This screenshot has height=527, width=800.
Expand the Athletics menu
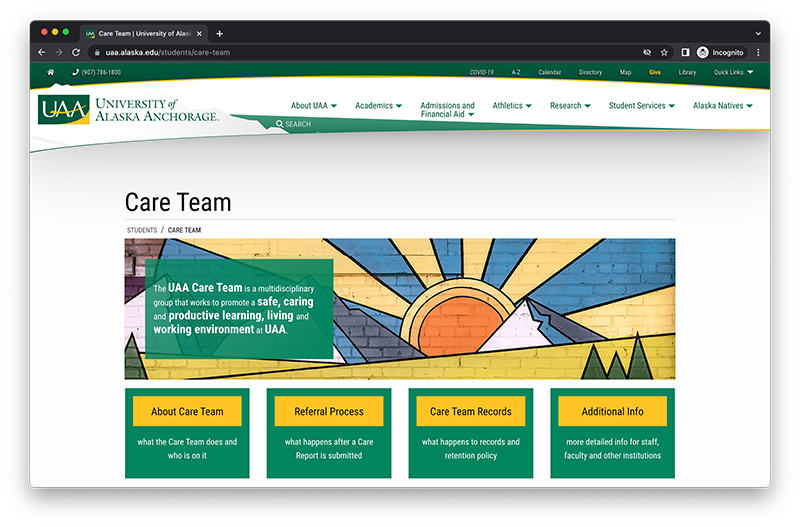tap(512, 106)
